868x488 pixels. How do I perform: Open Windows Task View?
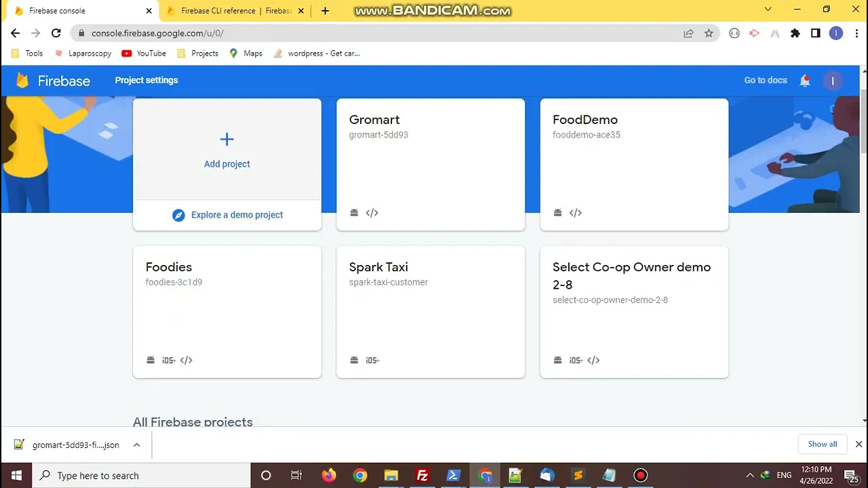(296, 475)
